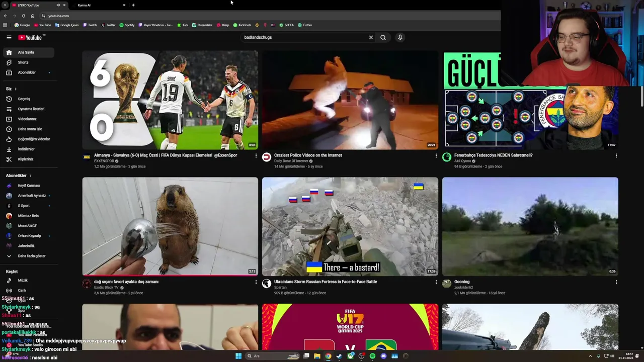Open Videolarınız in the sidebar
The width and height of the screenshot is (644, 362).
point(29,119)
